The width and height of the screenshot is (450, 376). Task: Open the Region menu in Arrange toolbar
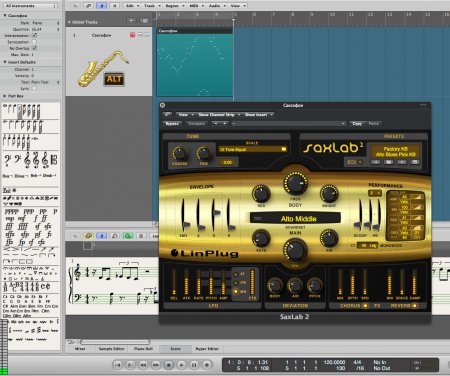pos(174,6)
